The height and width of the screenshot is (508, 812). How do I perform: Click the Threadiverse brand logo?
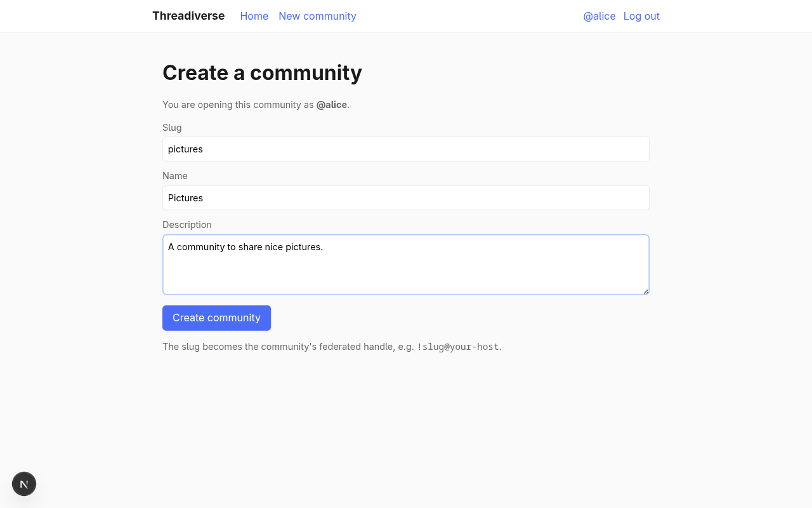188,15
